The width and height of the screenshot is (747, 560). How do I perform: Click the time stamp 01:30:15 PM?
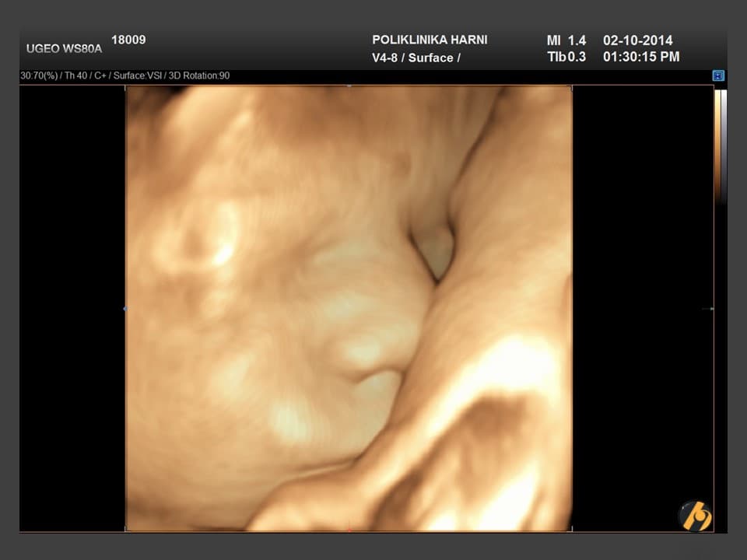tap(641, 57)
